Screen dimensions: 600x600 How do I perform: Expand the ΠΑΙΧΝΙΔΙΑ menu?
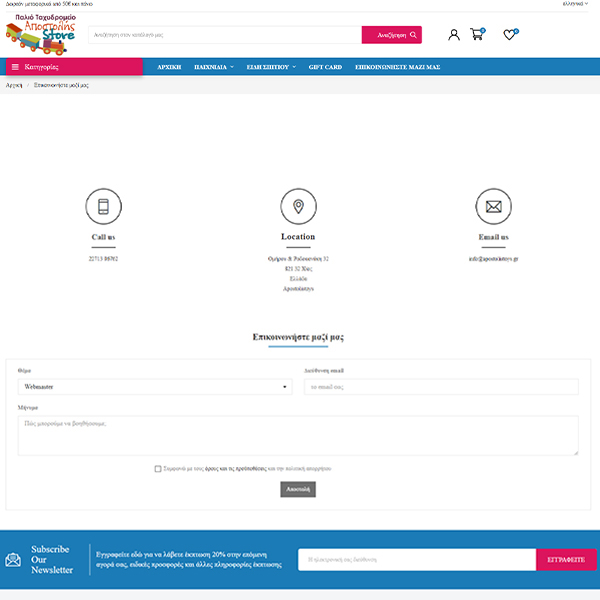point(213,67)
